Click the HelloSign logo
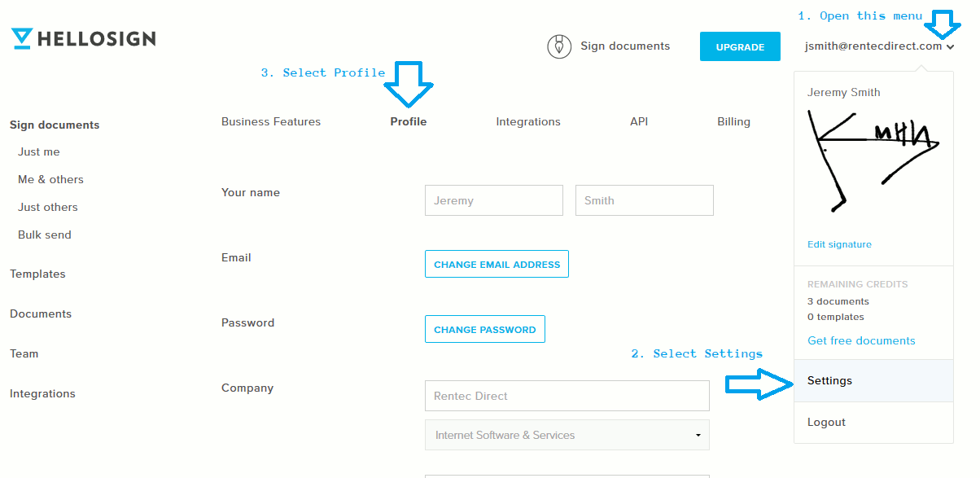Image resolution: width=980 pixels, height=478 pixels. (x=83, y=38)
